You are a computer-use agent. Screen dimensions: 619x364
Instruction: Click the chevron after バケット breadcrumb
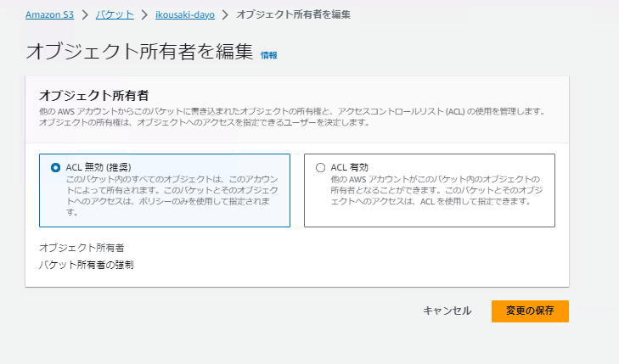(144, 15)
